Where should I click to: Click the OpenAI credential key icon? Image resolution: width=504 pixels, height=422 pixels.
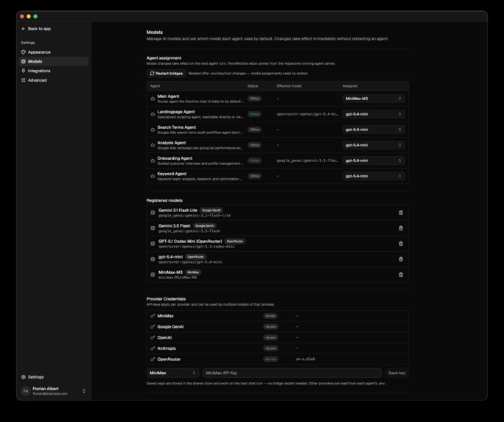point(153,337)
